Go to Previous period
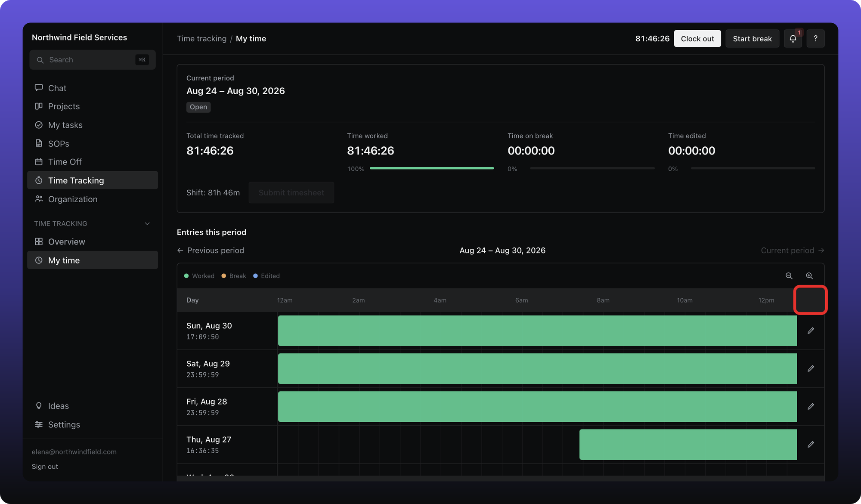The height and width of the screenshot is (504, 861). coord(211,250)
